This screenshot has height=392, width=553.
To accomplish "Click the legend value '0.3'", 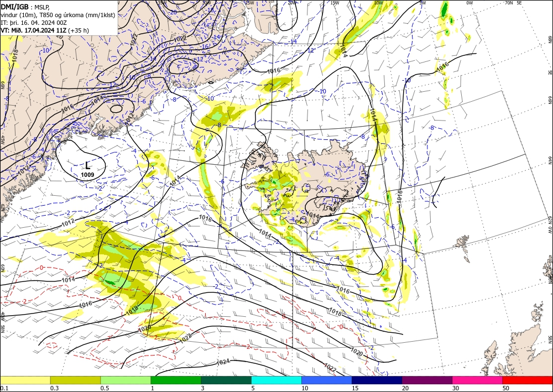I will [54, 388].
